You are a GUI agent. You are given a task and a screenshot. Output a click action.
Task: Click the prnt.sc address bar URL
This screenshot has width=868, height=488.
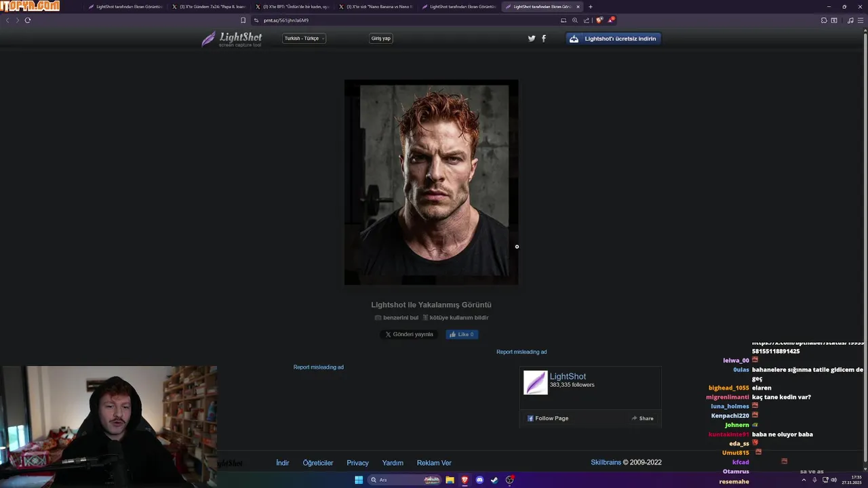[285, 20]
